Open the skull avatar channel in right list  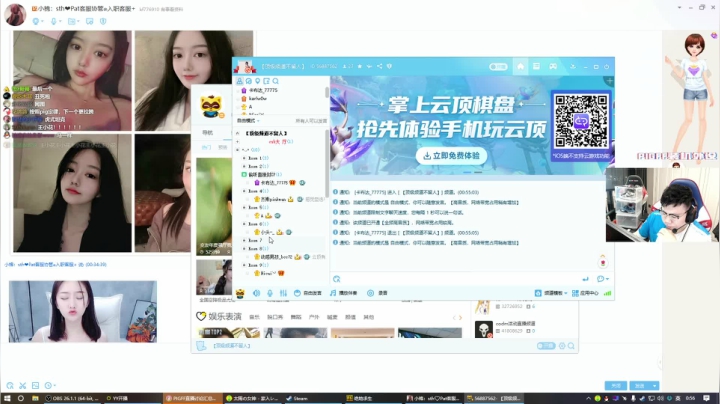[x=484, y=329]
